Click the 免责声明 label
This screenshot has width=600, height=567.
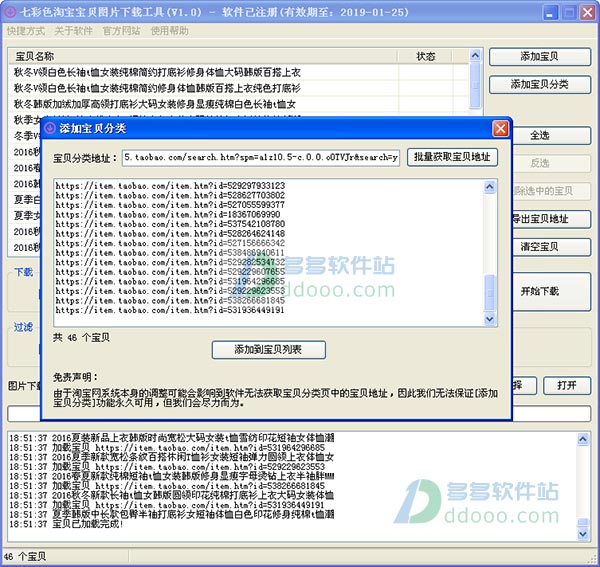coord(75,377)
